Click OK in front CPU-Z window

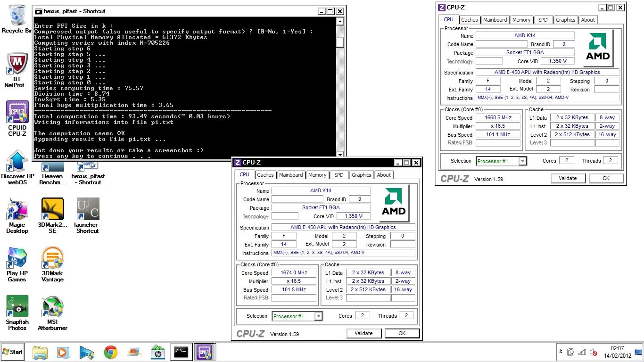coord(402,333)
